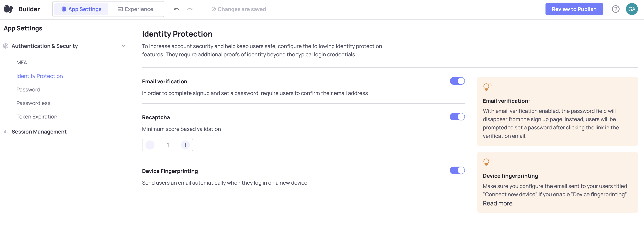Click the plus icon for Recaptcha score

point(185,145)
